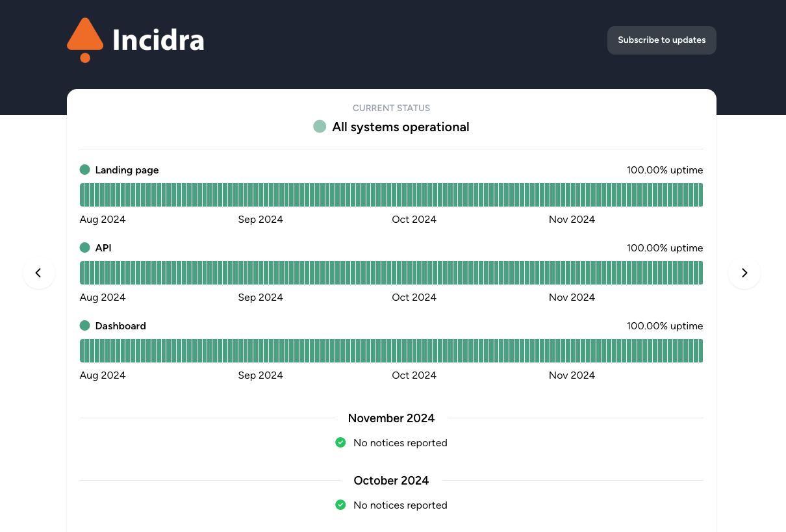786x532 pixels.
Task: Go to previous period with left chevron
Action: pos(39,273)
